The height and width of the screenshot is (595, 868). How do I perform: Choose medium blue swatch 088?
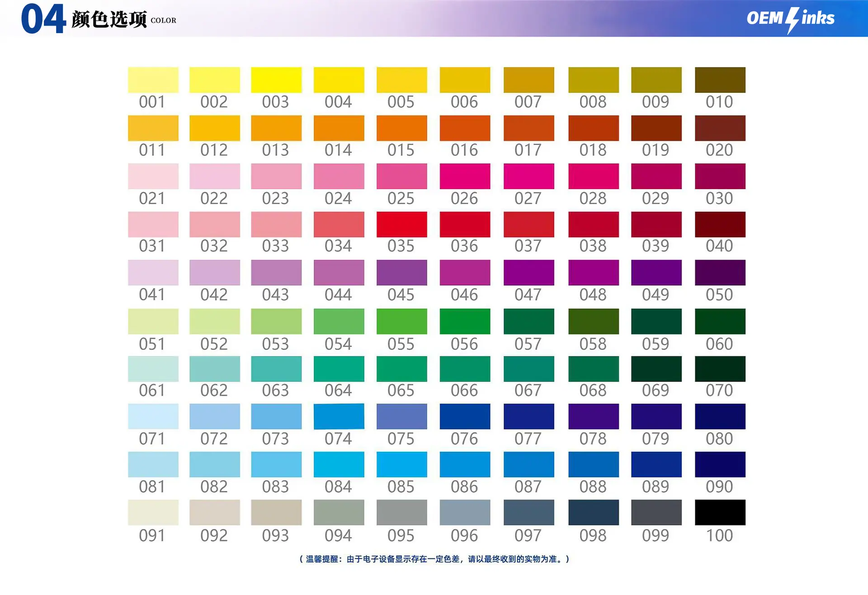pyautogui.click(x=593, y=464)
